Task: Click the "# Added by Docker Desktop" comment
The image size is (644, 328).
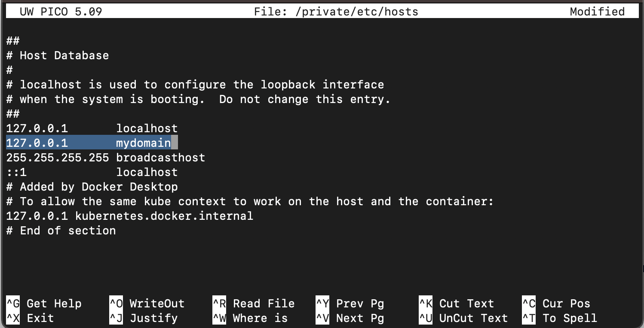Action: [92, 187]
